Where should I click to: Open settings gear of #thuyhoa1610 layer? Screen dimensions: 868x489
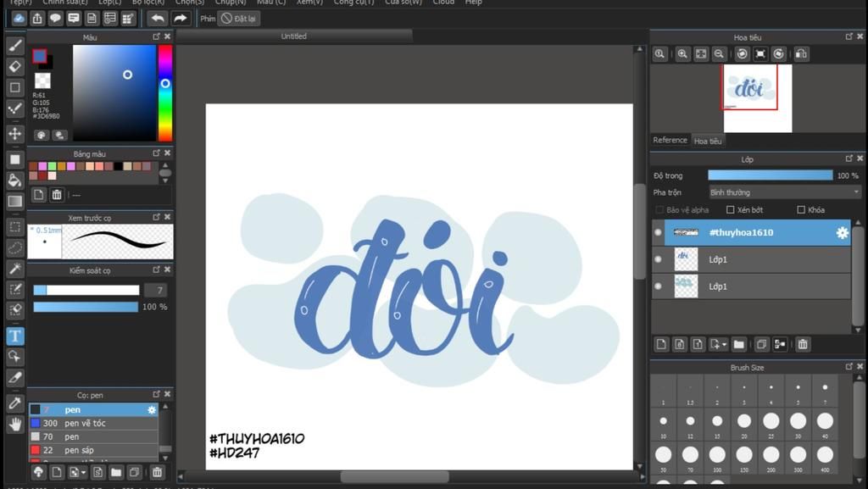[x=842, y=233]
